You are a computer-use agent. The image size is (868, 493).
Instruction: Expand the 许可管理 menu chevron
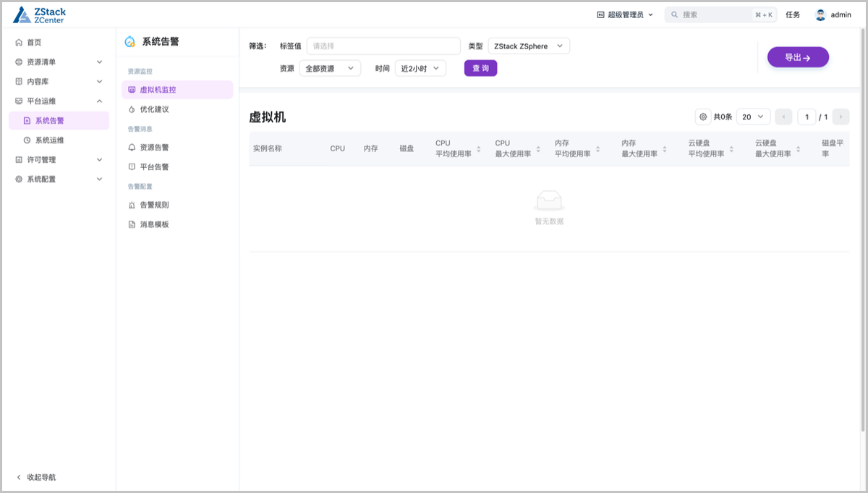[100, 160]
